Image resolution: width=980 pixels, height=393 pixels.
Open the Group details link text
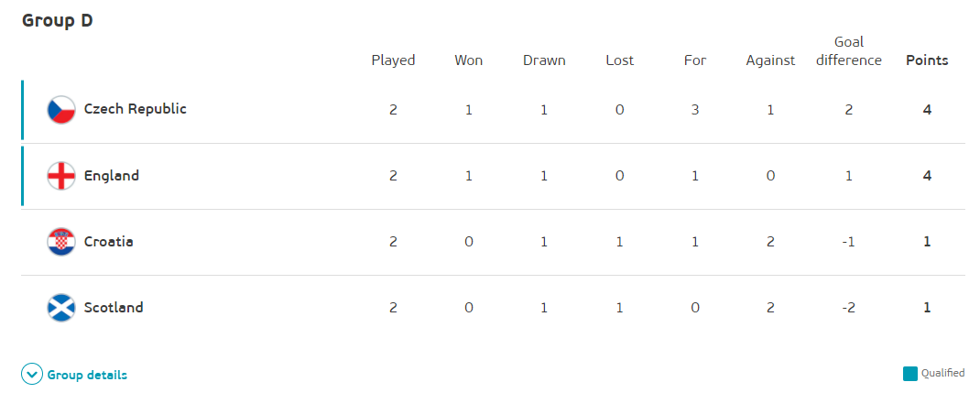pyautogui.click(x=87, y=375)
